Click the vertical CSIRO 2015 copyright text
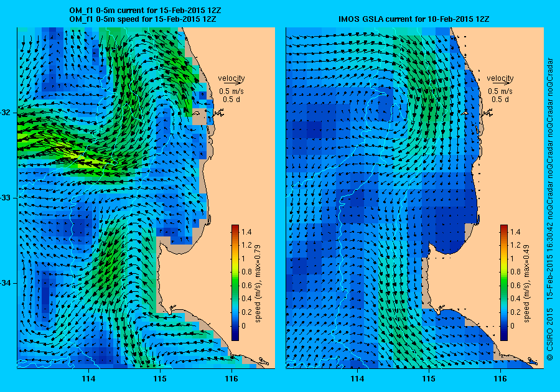 [550, 334]
